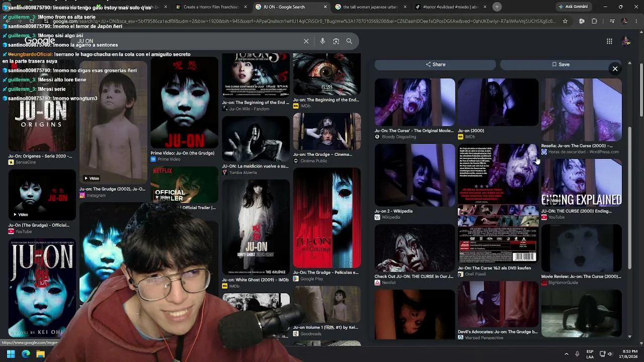Open the Ju-on: The Grudge (2002) Instagram link
Image resolution: width=644 pixels, height=362 pixels.
[x=112, y=189]
